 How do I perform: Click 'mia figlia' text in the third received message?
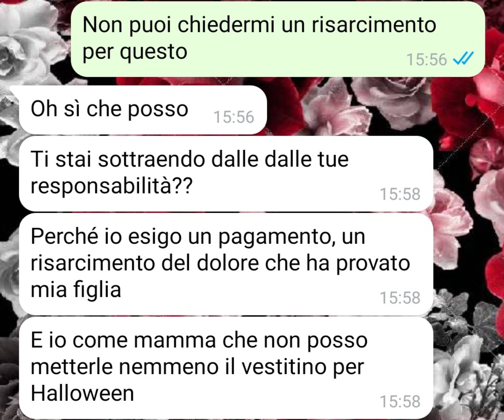click(x=76, y=289)
